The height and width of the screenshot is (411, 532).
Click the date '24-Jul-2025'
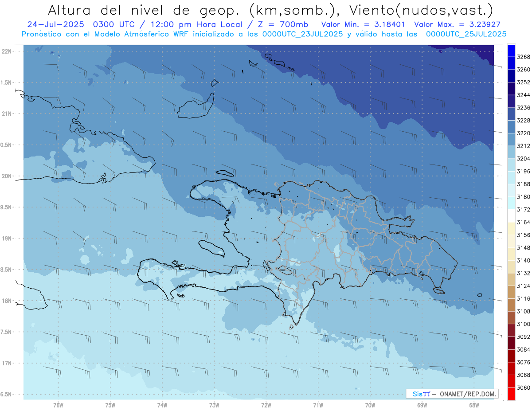[x=56, y=25]
